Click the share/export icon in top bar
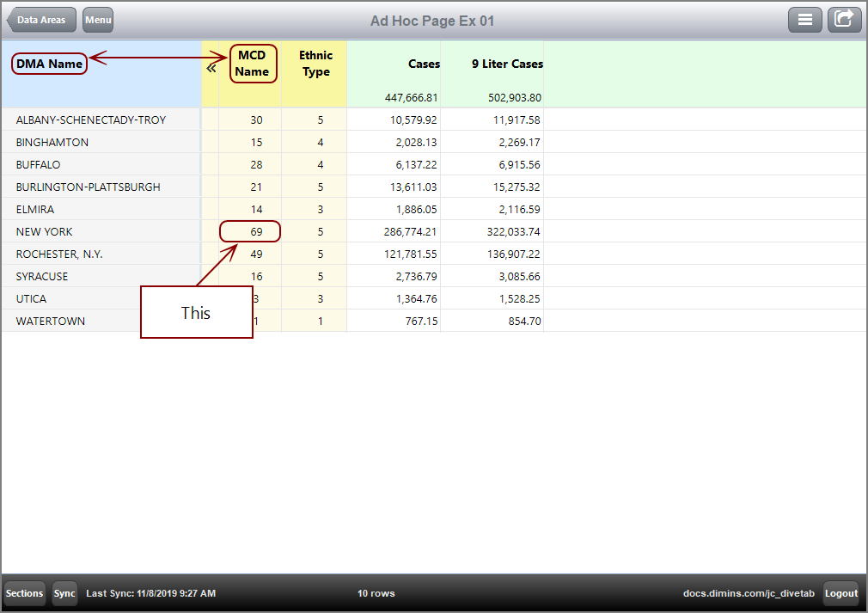The image size is (868, 613). click(x=844, y=19)
